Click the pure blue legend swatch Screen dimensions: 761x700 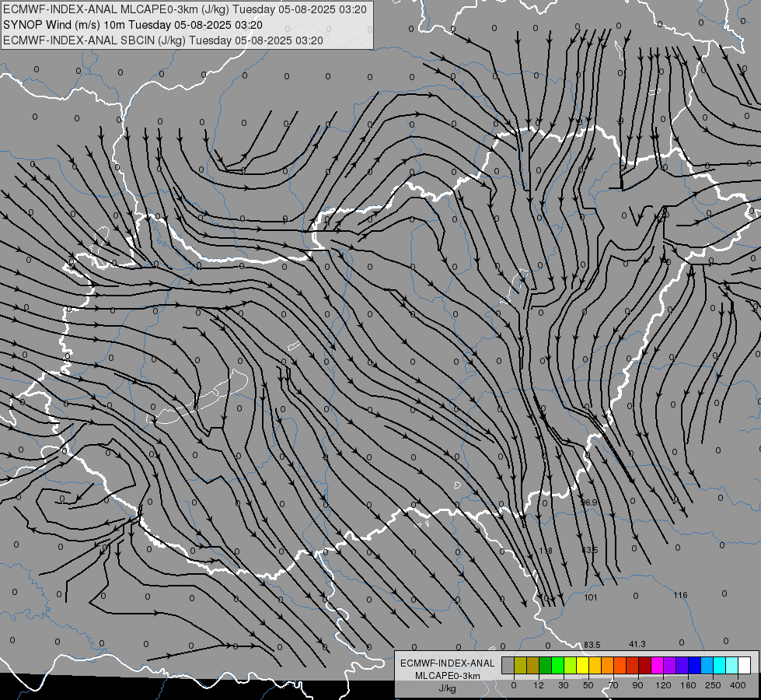coord(695,665)
